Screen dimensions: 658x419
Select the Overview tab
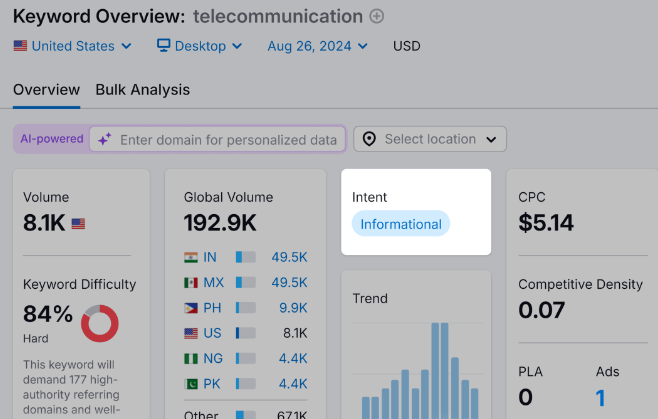(46, 90)
